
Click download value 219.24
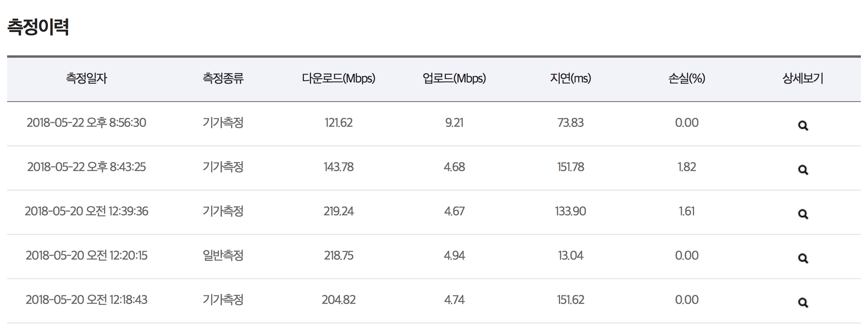click(x=338, y=211)
